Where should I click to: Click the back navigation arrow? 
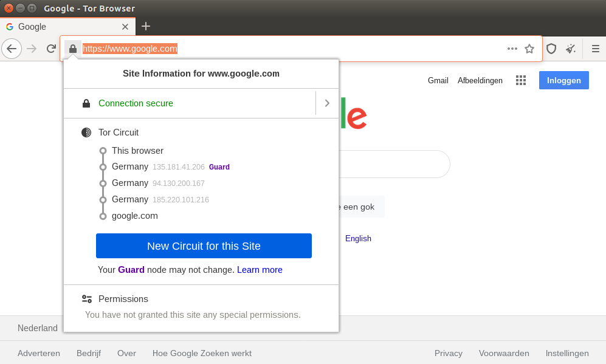click(12, 49)
